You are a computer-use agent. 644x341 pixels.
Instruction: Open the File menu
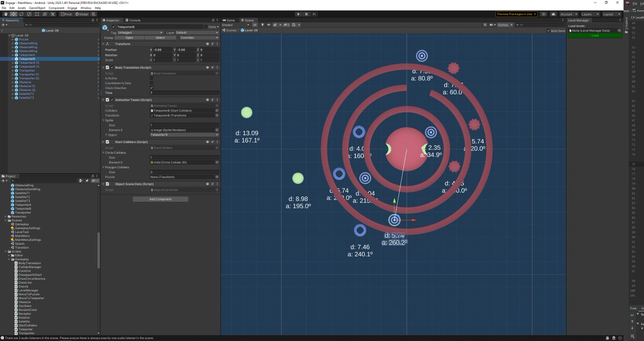pyautogui.click(x=4, y=8)
